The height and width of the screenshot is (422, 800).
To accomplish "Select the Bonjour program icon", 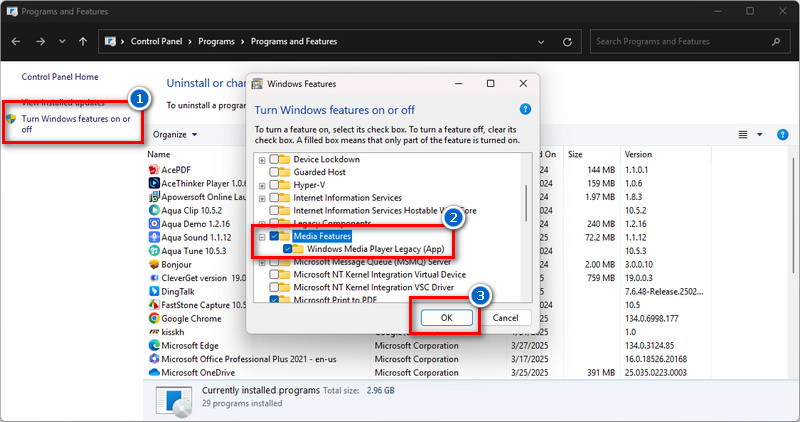I will pos(154,264).
